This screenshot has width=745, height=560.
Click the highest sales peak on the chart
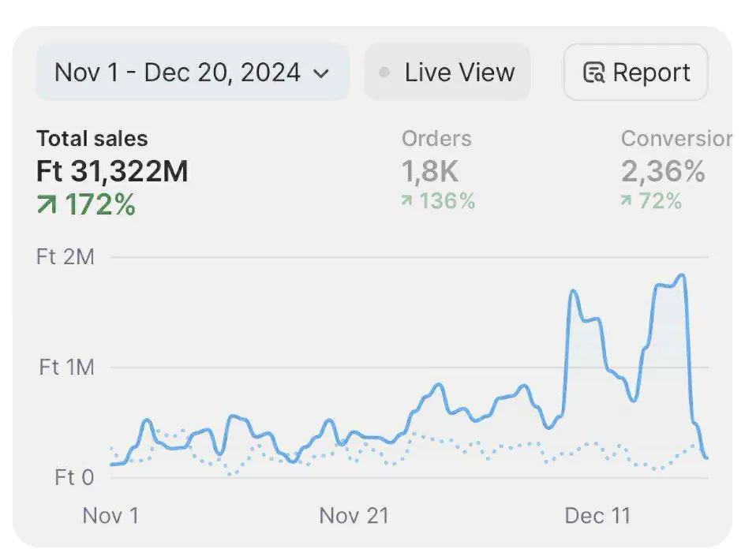click(680, 276)
